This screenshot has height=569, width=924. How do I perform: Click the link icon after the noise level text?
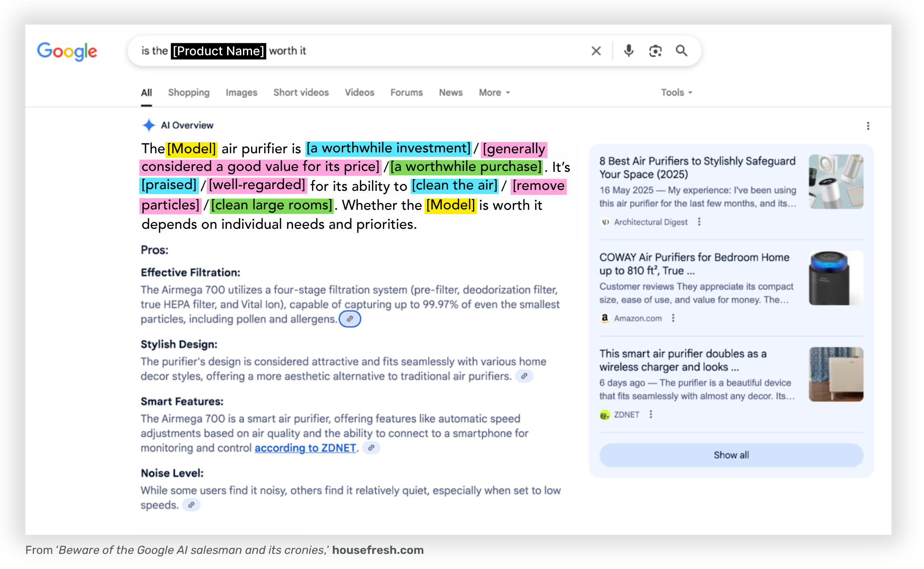pyautogui.click(x=192, y=505)
